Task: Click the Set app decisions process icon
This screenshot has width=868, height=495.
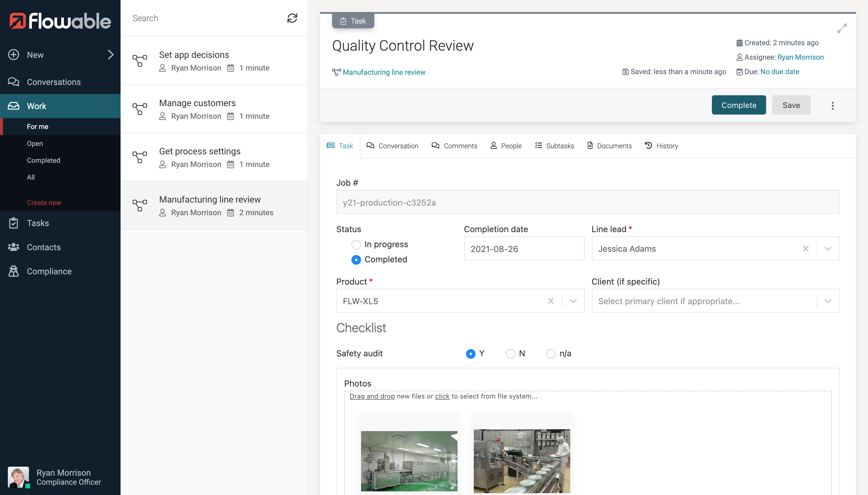Action: pyautogui.click(x=140, y=61)
